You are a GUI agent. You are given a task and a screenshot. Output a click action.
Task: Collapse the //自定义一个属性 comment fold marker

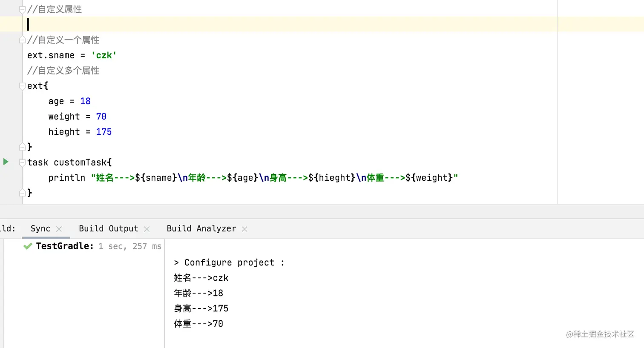(x=22, y=40)
